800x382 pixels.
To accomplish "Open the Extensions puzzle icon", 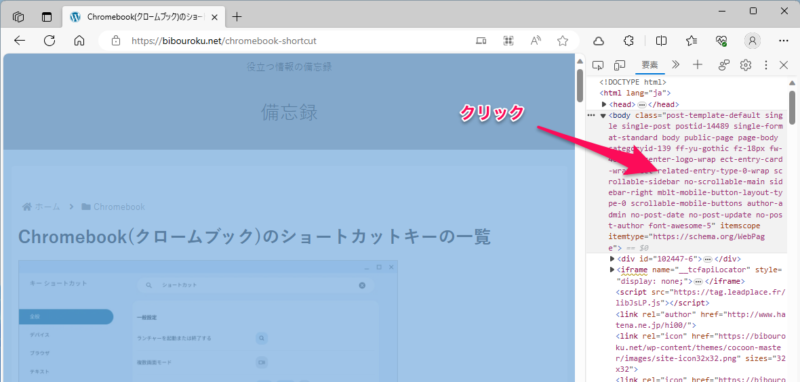I will [629, 41].
